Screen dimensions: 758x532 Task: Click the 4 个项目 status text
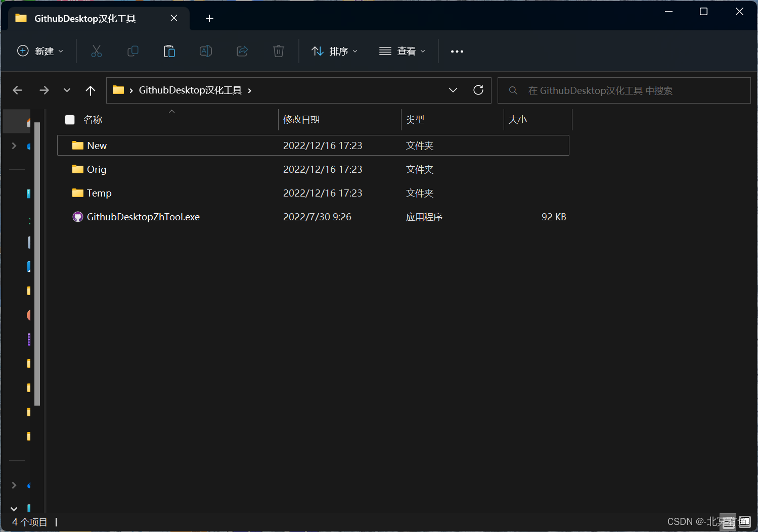30,522
